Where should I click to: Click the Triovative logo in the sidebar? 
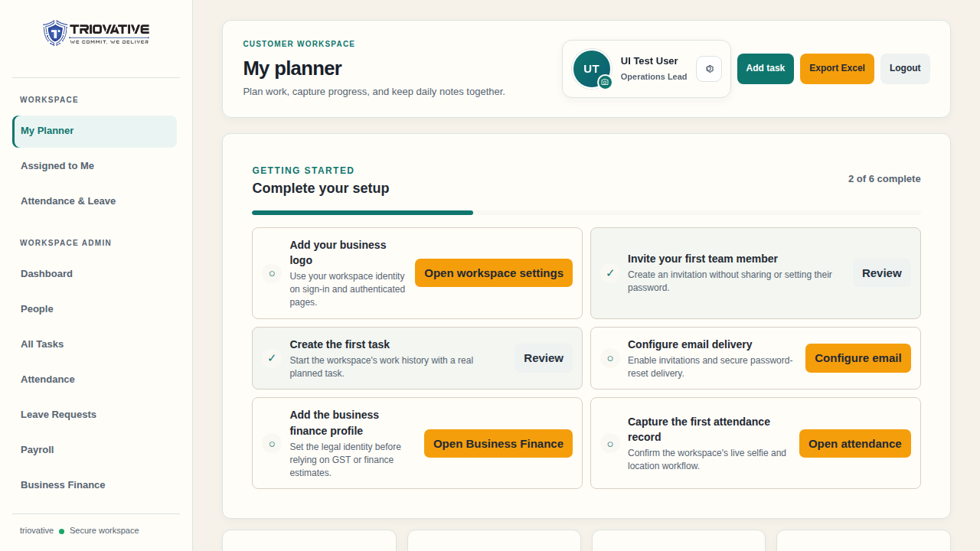(x=96, y=33)
